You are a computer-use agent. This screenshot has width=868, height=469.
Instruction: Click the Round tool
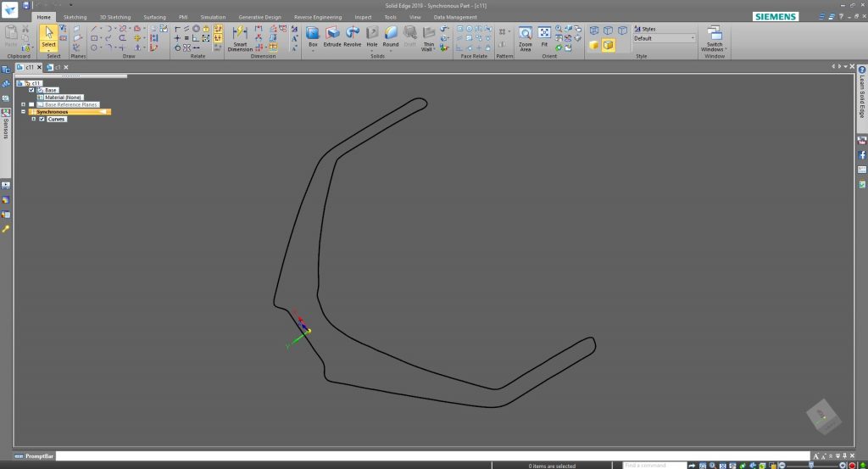(390, 36)
